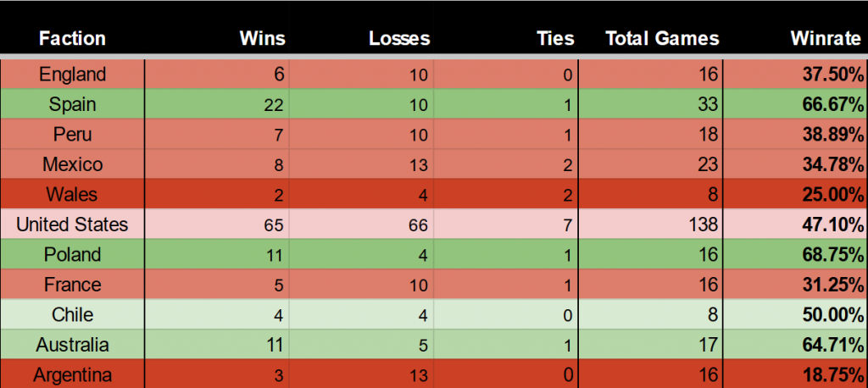Select Spain's wins value 22
The height and width of the screenshot is (388, 868).
pyautogui.click(x=275, y=105)
